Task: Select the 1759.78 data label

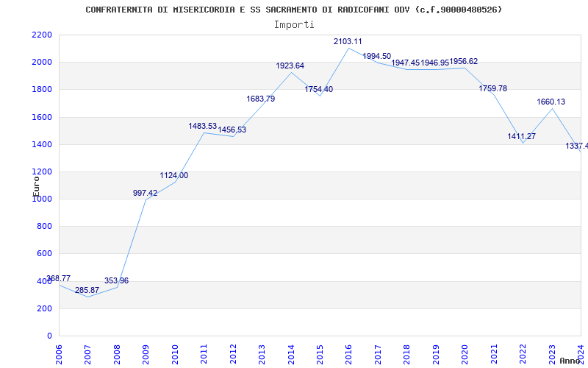Action: [x=492, y=88]
